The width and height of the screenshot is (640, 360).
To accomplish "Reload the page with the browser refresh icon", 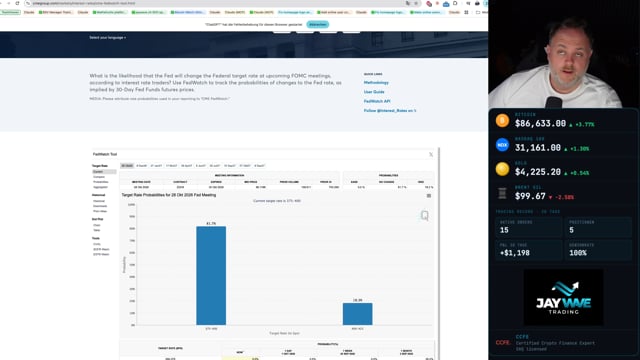I will (x=18, y=3).
